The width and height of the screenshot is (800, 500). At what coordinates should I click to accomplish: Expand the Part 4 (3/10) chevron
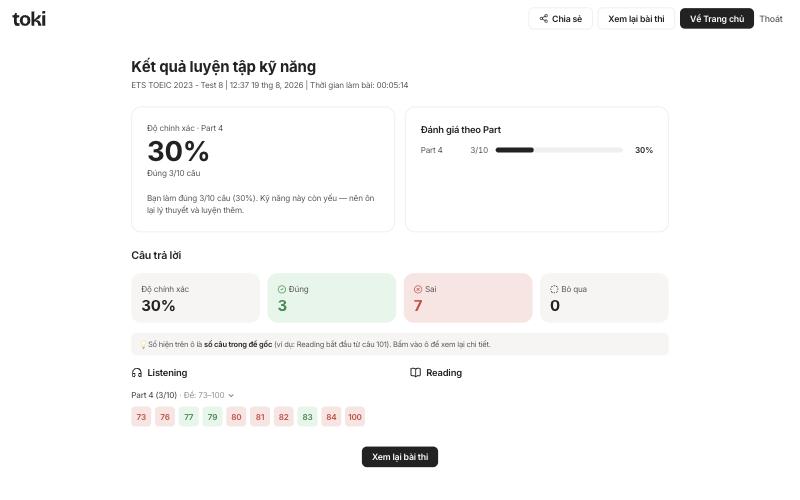[231, 395]
